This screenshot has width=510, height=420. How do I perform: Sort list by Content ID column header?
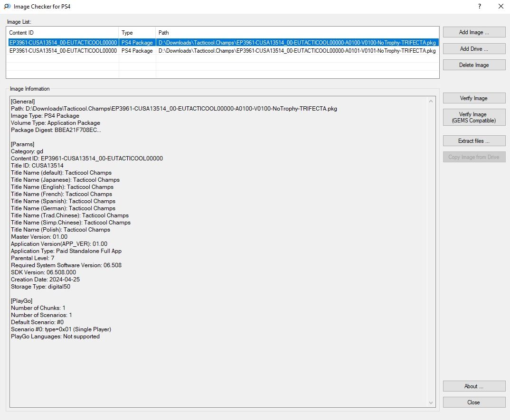click(63, 32)
